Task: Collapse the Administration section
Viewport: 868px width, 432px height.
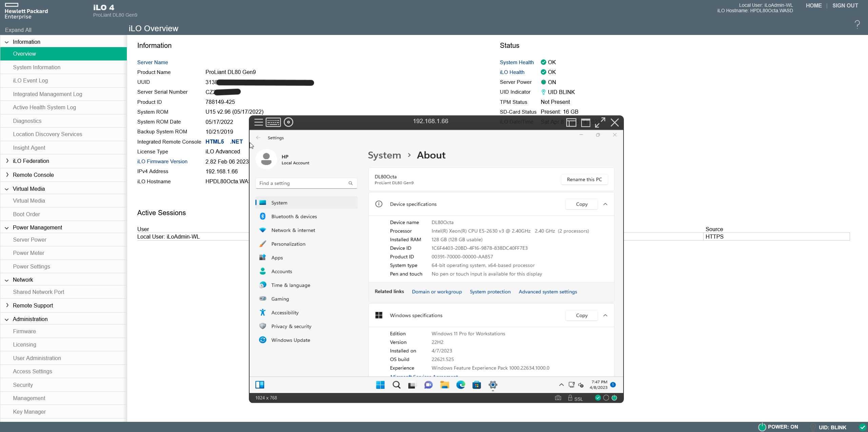Action: click(x=7, y=319)
